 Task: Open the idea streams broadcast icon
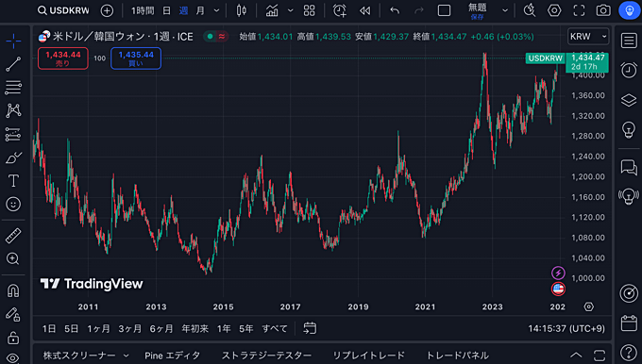630,197
